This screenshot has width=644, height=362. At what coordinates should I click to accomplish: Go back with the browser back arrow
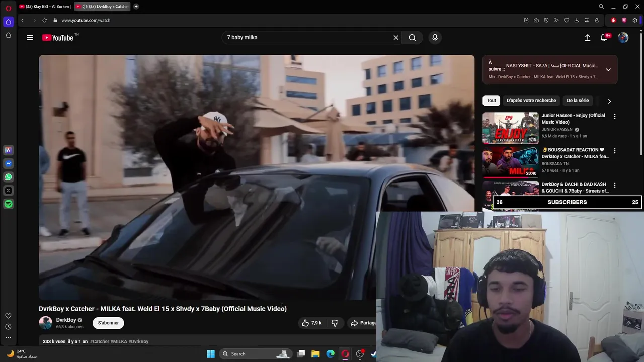pos(22,20)
